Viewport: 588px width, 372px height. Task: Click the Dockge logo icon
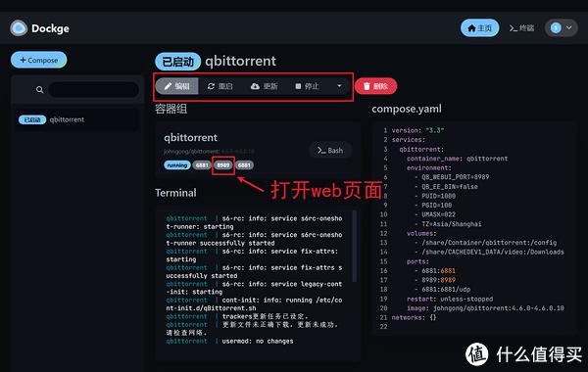pyautogui.click(x=19, y=28)
